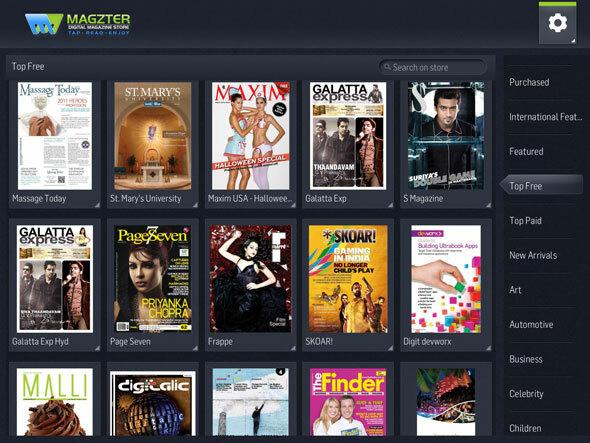This screenshot has height=443, width=590.
Task: Open the cover between digitalic and The Finder
Action: click(251, 402)
